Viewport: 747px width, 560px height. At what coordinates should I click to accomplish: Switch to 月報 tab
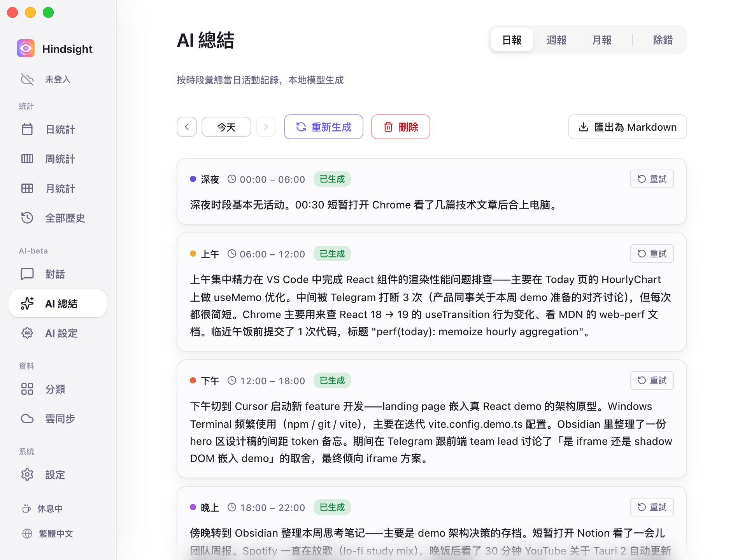[602, 40]
